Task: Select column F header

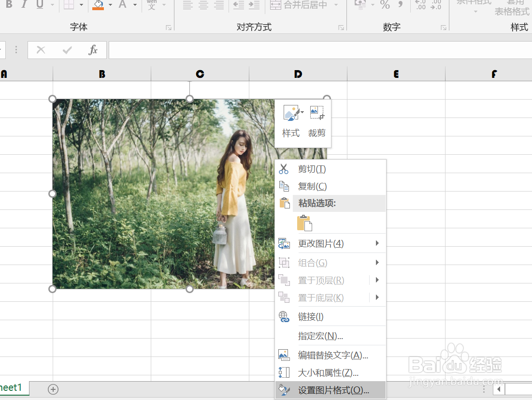Action: point(489,74)
